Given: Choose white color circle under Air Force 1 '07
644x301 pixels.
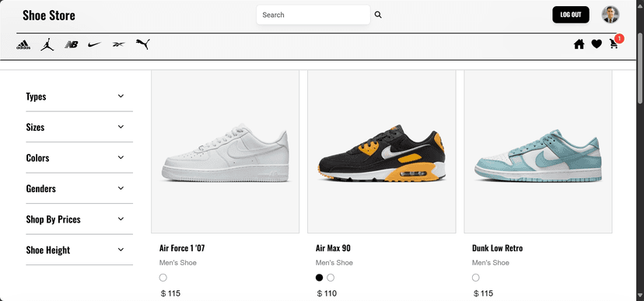Looking at the screenshot, I should (x=163, y=278).
